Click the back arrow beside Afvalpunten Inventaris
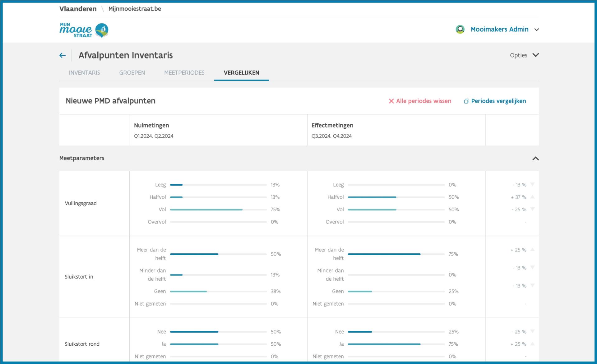 [x=62, y=55]
